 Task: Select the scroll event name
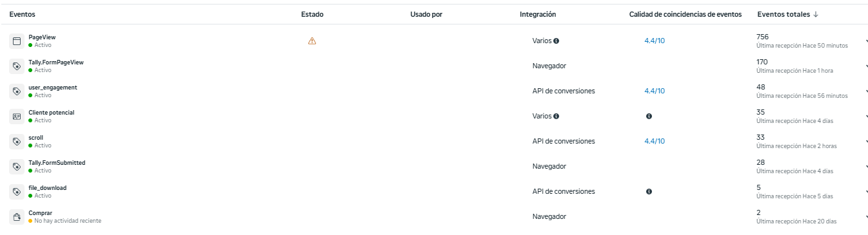click(36, 138)
